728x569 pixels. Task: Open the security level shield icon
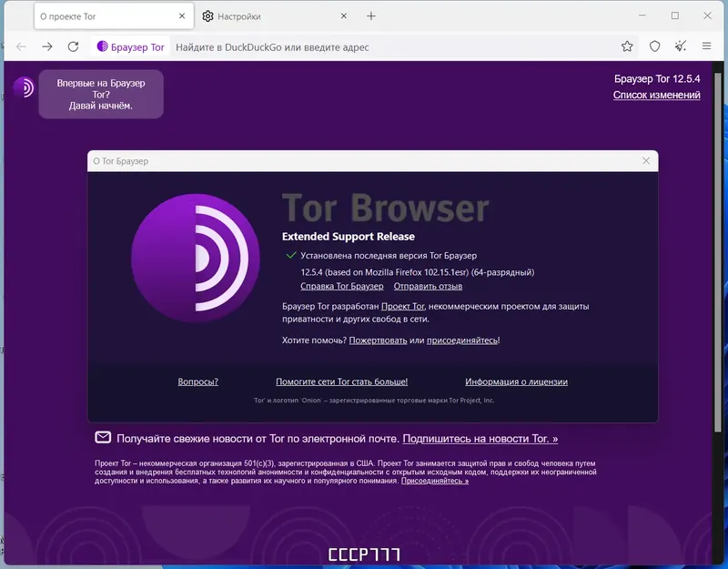[654, 46]
